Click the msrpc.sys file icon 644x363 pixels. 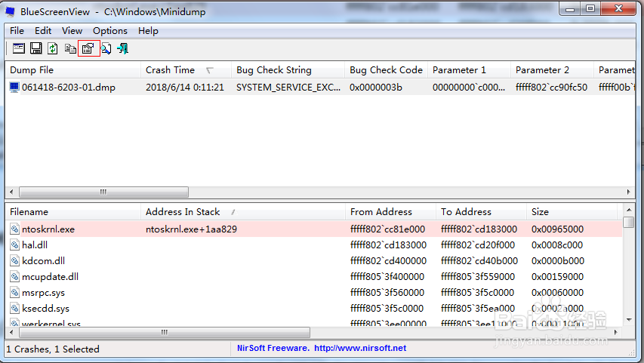15,292
